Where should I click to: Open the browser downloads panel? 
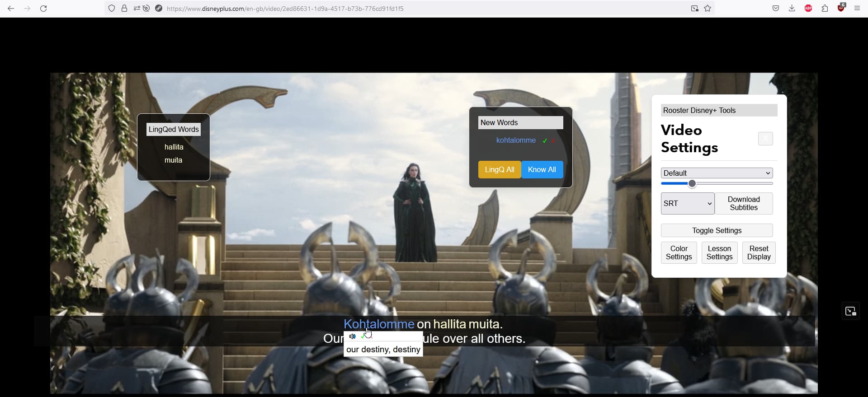point(792,9)
